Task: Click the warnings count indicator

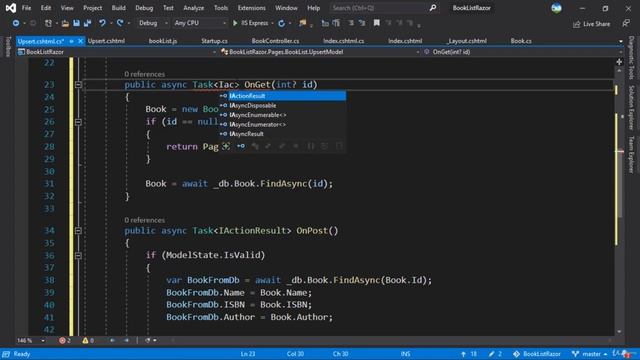Action: 88,340
